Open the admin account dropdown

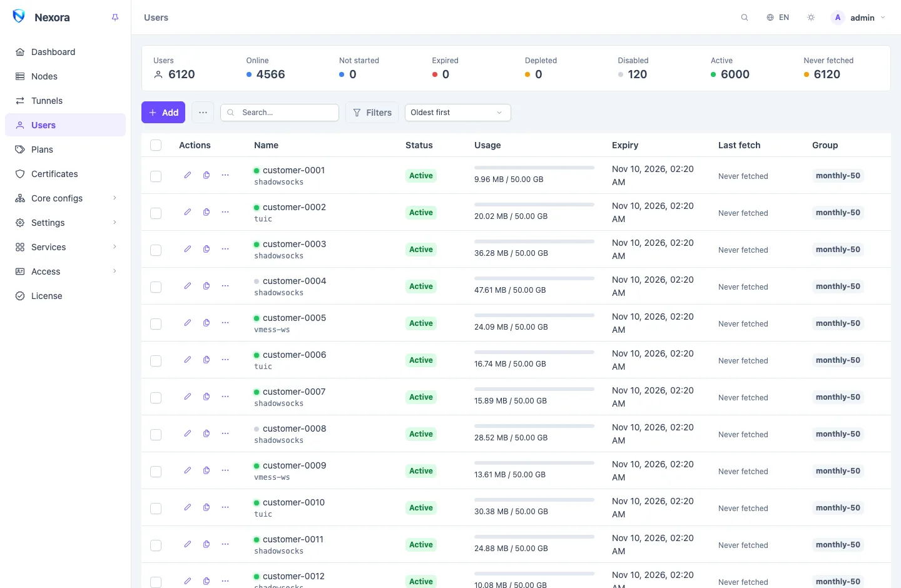[x=858, y=18]
